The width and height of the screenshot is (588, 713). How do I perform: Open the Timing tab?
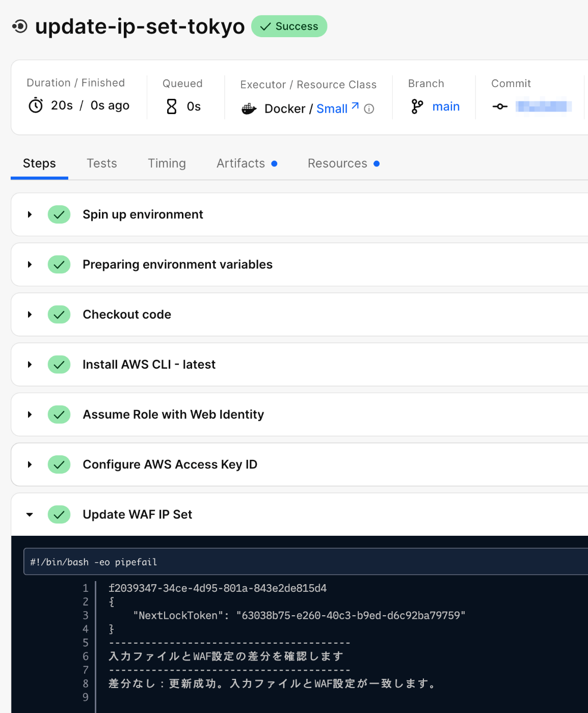(167, 163)
